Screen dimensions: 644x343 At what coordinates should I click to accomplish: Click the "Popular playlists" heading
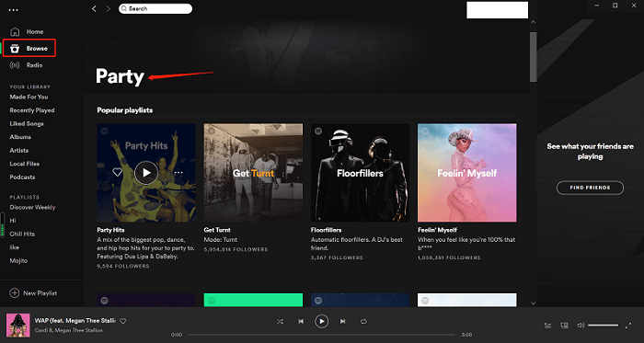coord(125,110)
